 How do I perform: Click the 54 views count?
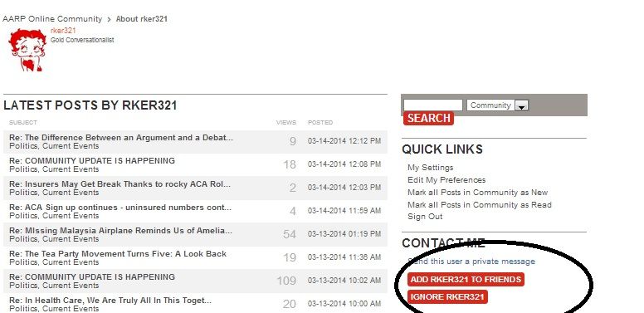click(x=289, y=234)
